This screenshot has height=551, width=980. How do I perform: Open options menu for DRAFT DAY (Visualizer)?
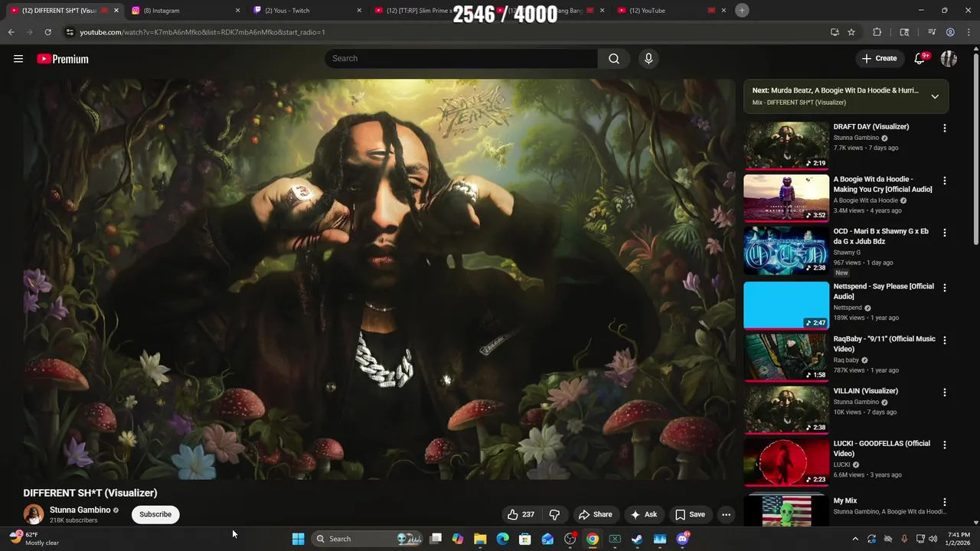(944, 129)
